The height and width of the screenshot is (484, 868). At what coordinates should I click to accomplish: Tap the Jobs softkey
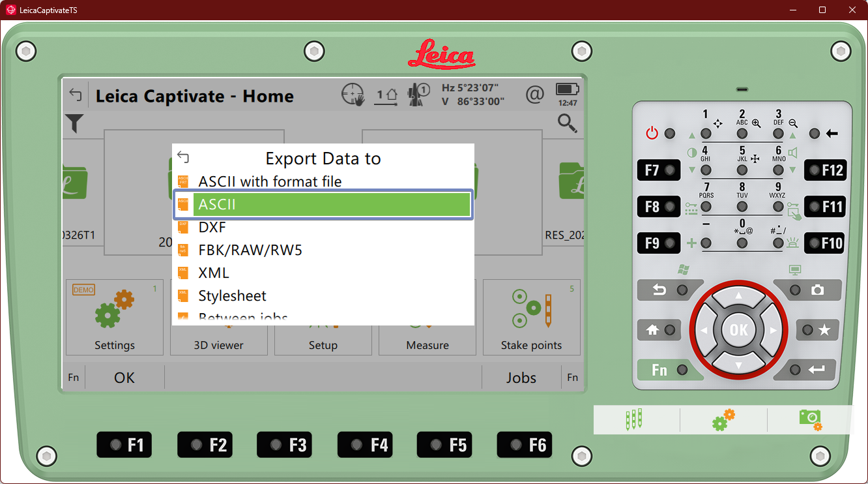(x=521, y=378)
